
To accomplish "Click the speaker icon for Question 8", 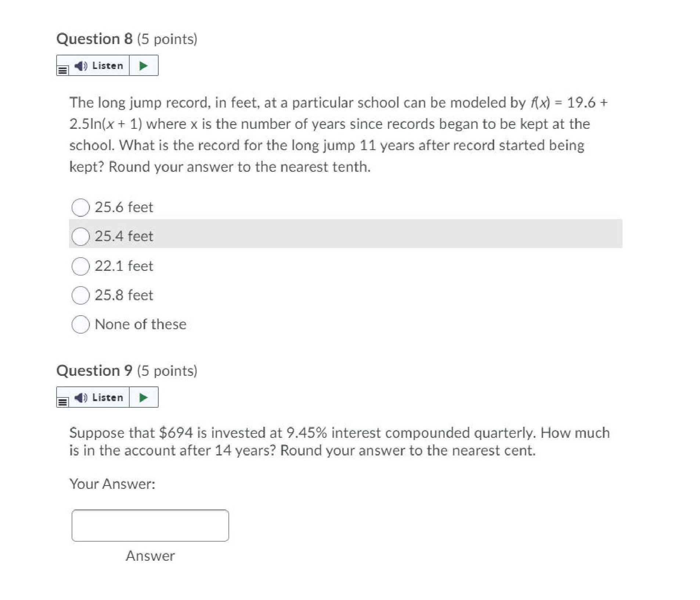I will pos(81,66).
